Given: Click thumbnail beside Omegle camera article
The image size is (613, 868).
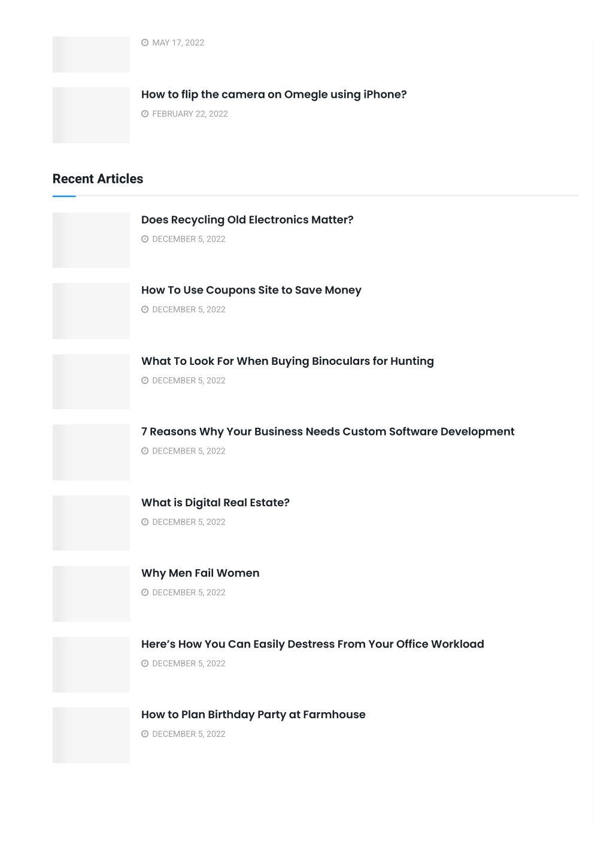Looking at the screenshot, I should [91, 115].
